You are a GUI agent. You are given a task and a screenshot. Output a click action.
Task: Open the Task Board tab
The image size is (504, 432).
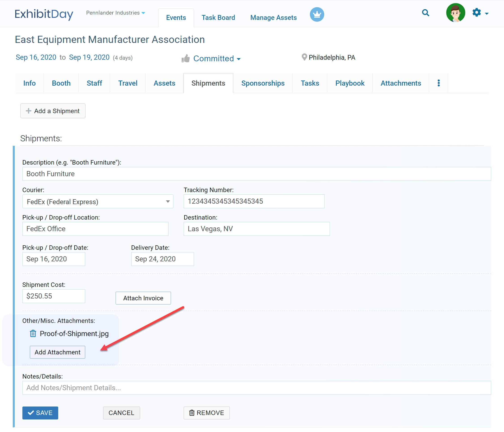pyautogui.click(x=218, y=18)
